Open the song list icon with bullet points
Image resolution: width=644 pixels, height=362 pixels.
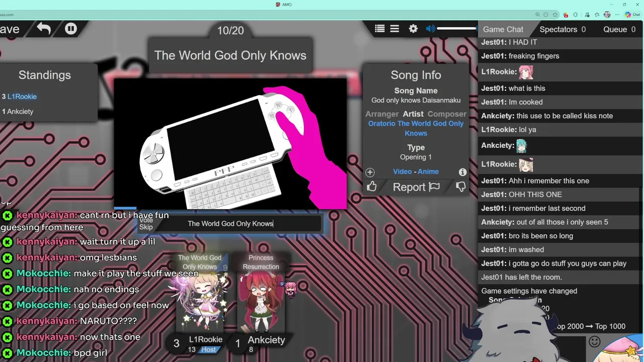click(x=380, y=29)
